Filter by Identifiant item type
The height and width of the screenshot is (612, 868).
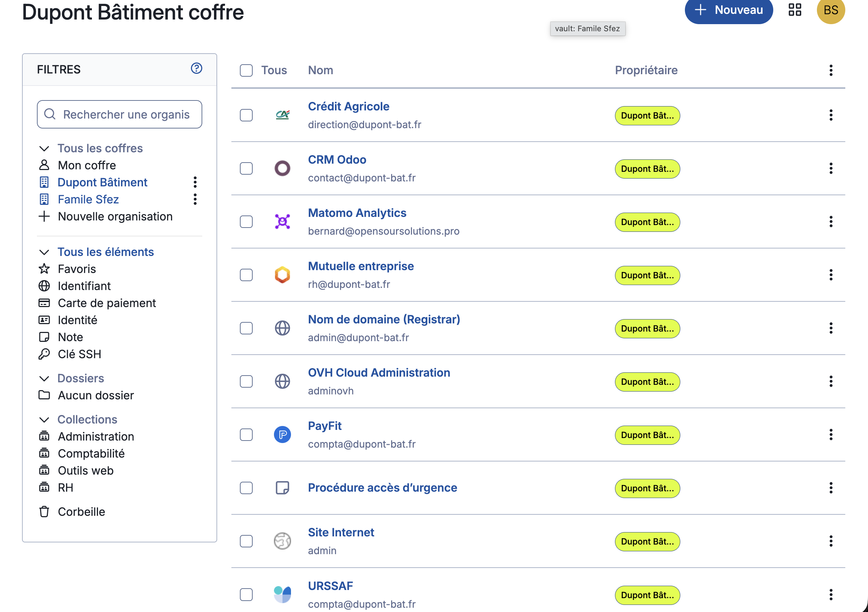pyautogui.click(x=84, y=286)
